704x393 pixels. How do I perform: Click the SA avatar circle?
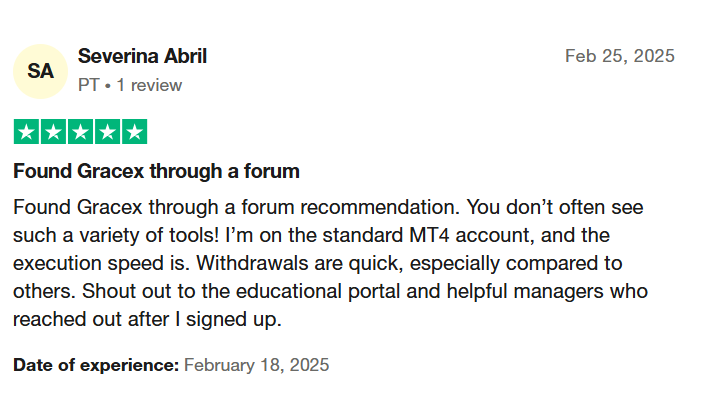[x=40, y=71]
